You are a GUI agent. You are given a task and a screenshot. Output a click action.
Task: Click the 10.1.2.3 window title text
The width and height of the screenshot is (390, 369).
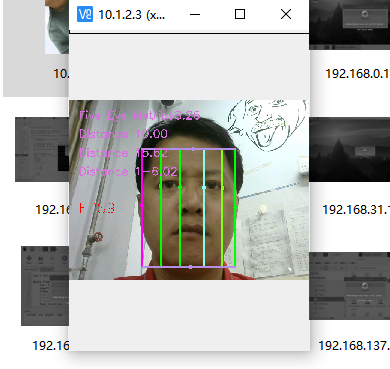[131, 15]
